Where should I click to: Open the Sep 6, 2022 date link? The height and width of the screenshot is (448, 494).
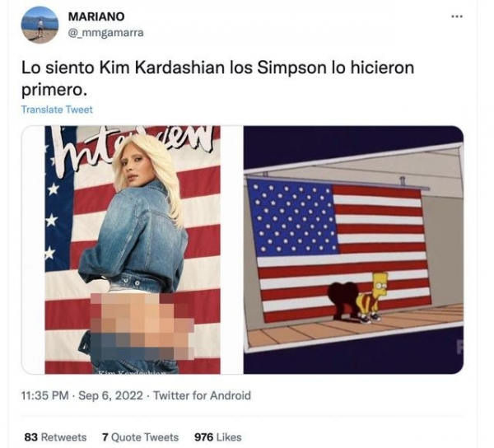coord(110,395)
